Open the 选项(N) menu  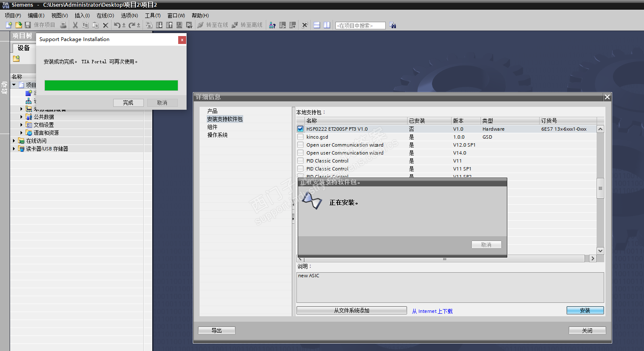pos(130,15)
